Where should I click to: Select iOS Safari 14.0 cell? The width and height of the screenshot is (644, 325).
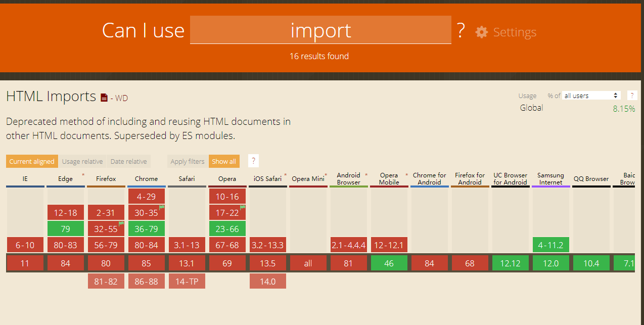click(268, 282)
